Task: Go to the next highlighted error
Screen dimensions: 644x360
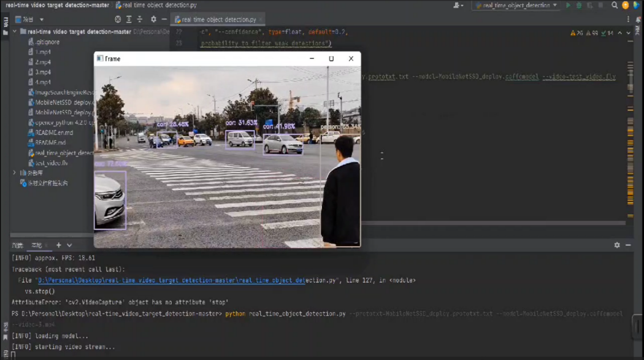Action: (x=629, y=33)
